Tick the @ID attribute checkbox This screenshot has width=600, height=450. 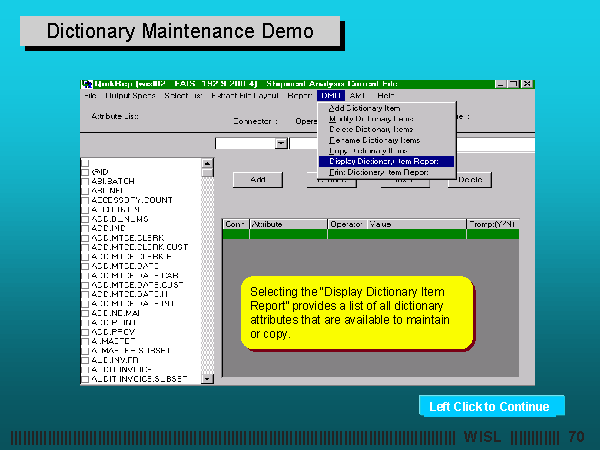[85, 172]
